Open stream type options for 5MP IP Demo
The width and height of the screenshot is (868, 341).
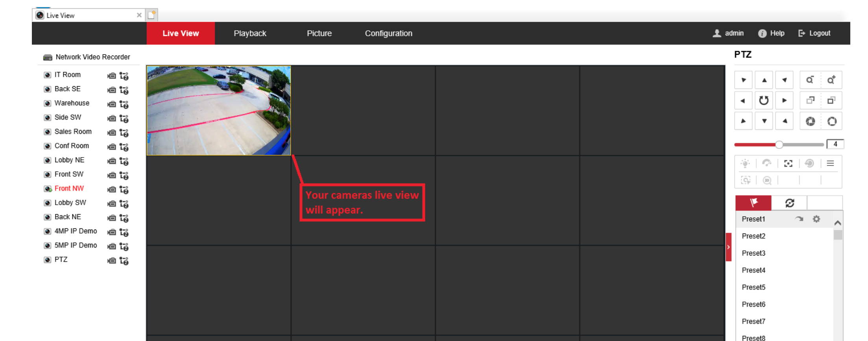124,246
